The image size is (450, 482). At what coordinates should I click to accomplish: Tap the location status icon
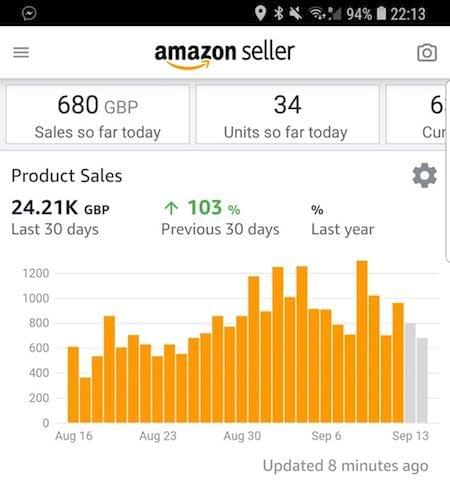pos(260,13)
